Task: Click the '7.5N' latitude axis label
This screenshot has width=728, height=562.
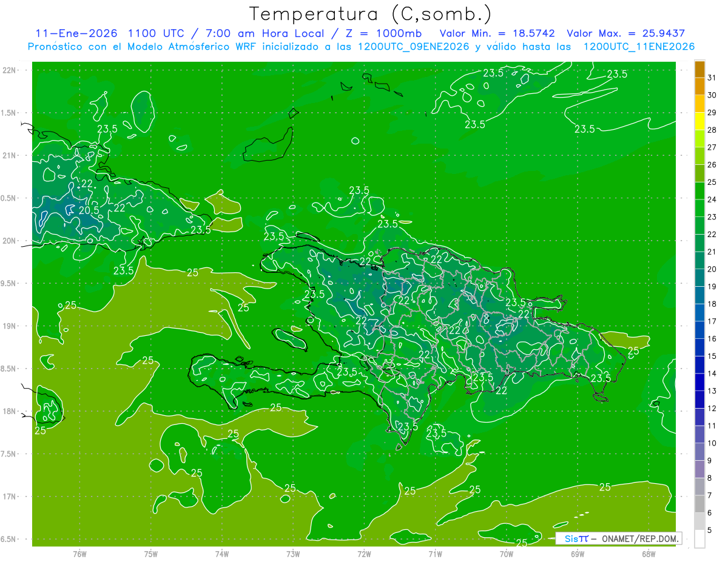Action: point(10,453)
